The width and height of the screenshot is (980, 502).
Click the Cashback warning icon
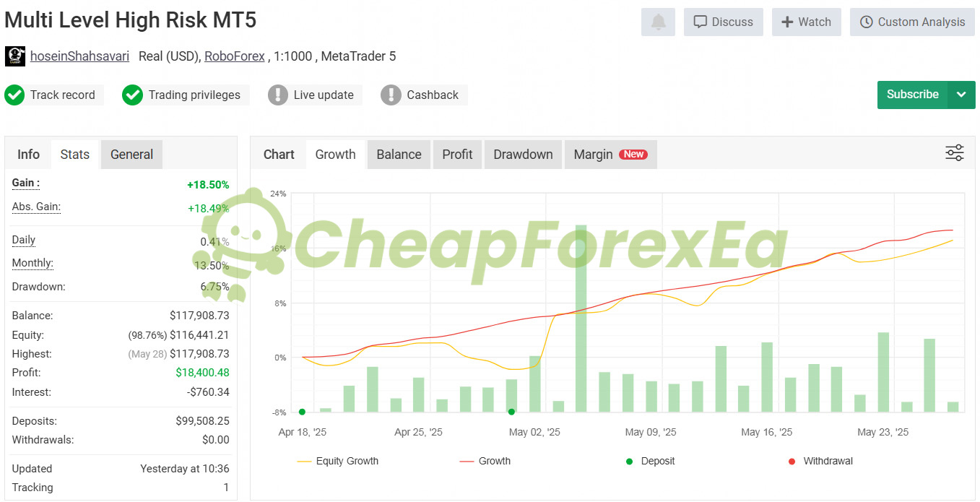pyautogui.click(x=391, y=95)
